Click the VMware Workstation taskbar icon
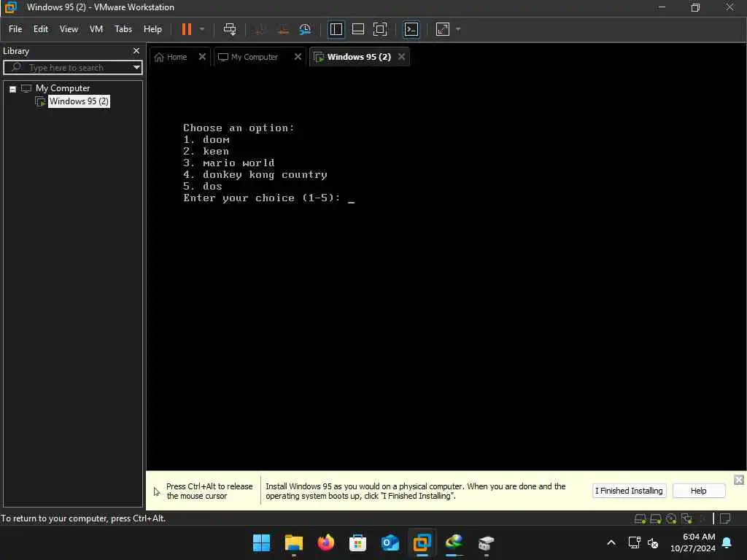This screenshot has width=747, height=560. click(422, 542)
